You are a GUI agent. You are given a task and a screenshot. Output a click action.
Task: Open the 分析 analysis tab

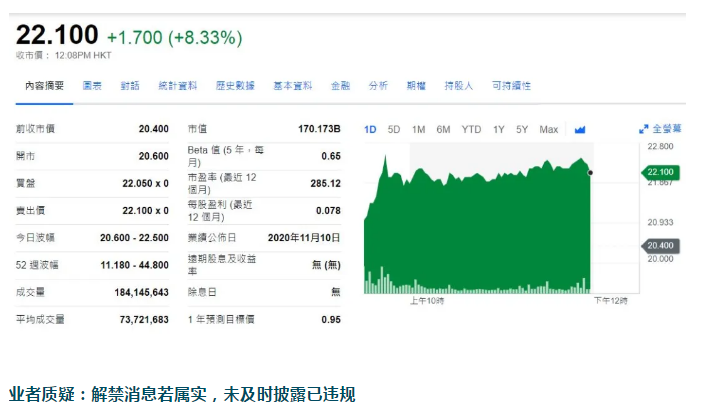click(x=378, y=85)
